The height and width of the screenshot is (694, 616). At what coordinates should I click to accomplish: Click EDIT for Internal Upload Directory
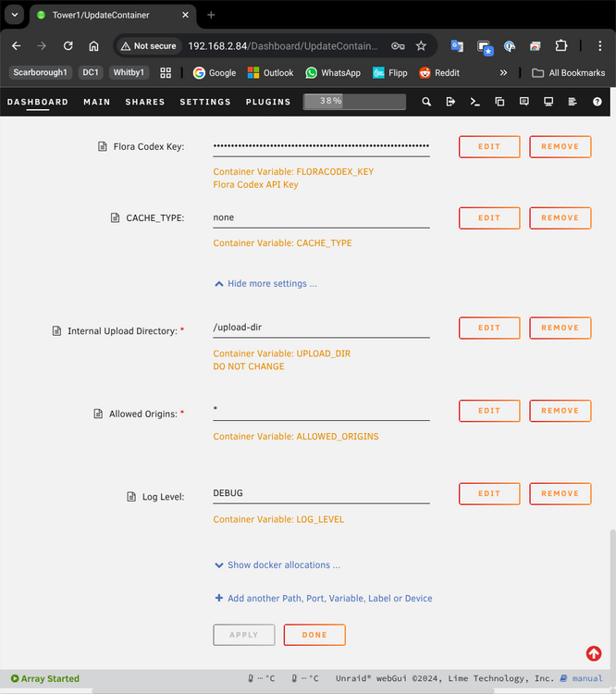point(489,328)
